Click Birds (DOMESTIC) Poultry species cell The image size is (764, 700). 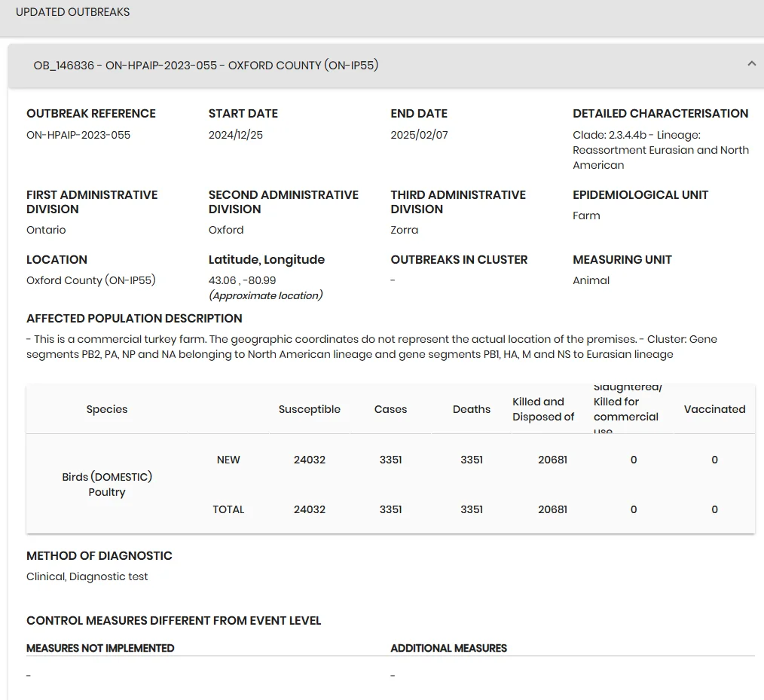pos(107,484)
